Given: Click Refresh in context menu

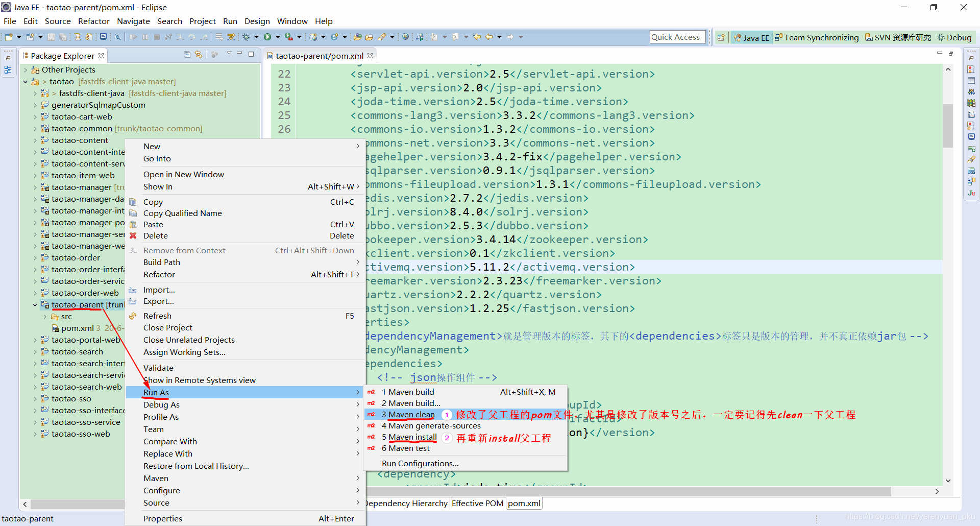Looking at the screenshot, I should (244, 316).
